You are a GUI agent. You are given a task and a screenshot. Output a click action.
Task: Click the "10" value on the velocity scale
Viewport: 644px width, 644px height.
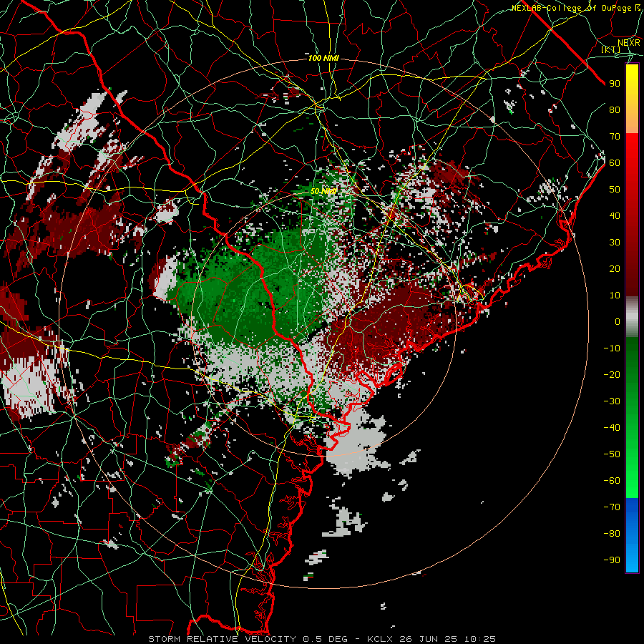point(615,296)
